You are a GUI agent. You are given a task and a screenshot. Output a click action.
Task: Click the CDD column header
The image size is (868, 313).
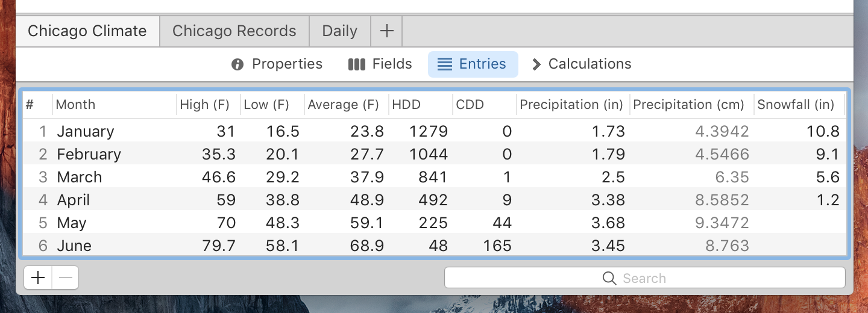pyautogui.click(x=484, y=105)
